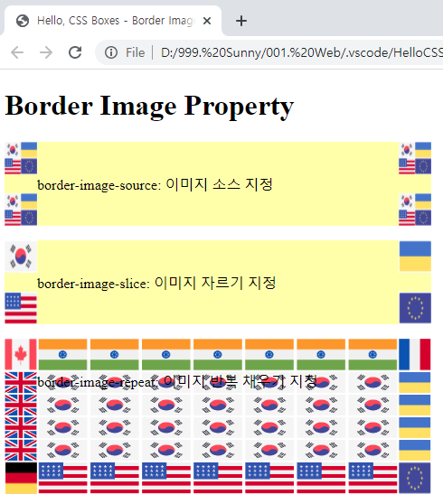The image size is (443, 504).
Task: Open a new tab with the plus button
Action: pyautogui.click(x=241, y=21)
